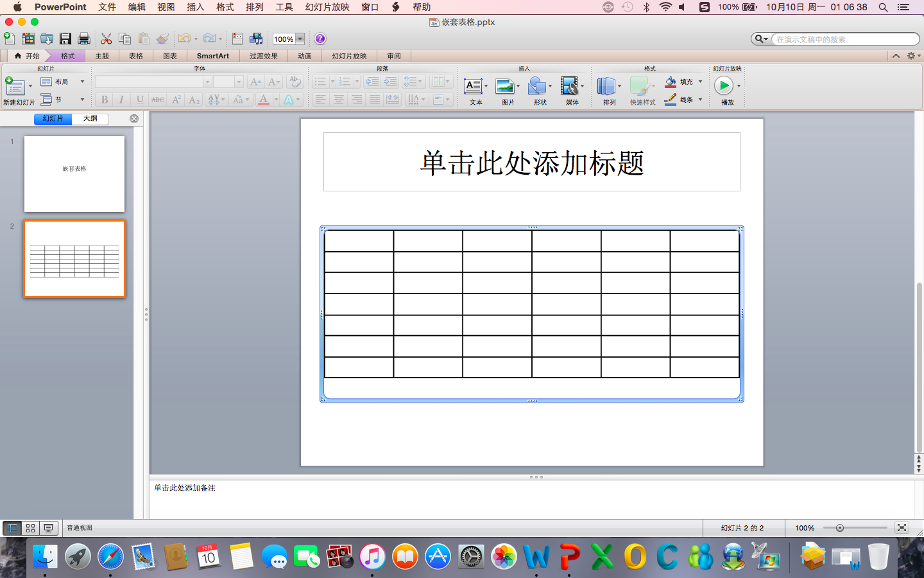This screenshot has height=578, width=924.
Task: Switch to the 表格 ribbon tab
Action: pos(136,56)
